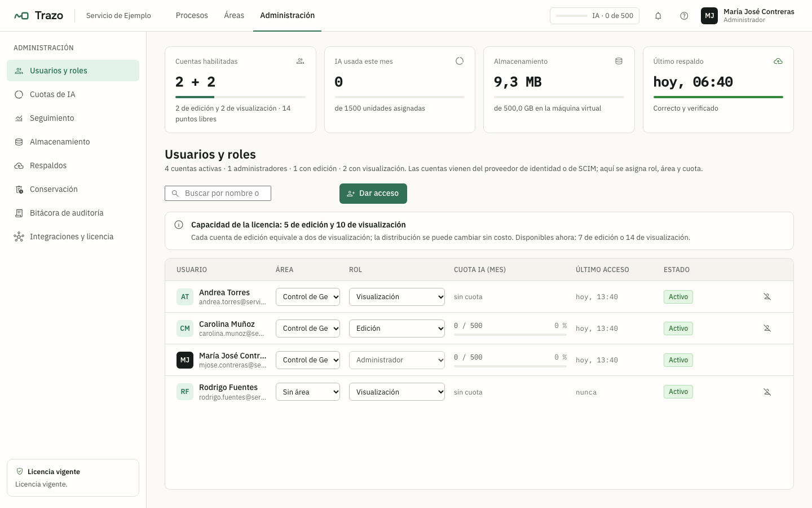The width and height of the screenshot is (812, 508).
Task: Open Respaldos in the sidebar
Action: pos(73,165)
